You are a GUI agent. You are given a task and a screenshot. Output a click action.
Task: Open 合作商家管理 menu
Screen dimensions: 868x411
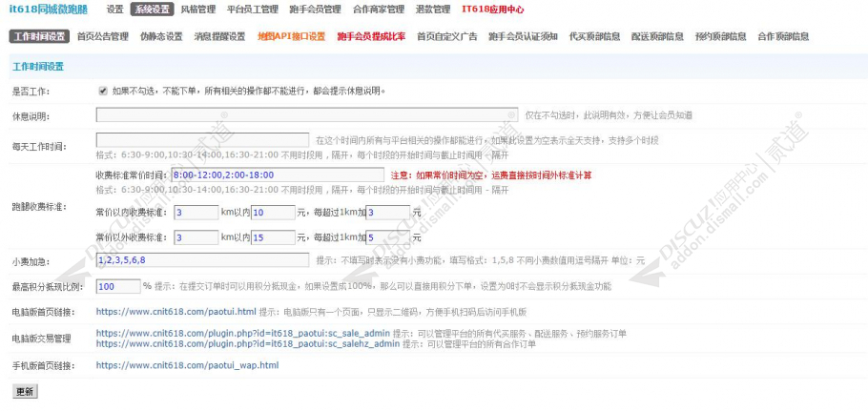coord(379,10)
